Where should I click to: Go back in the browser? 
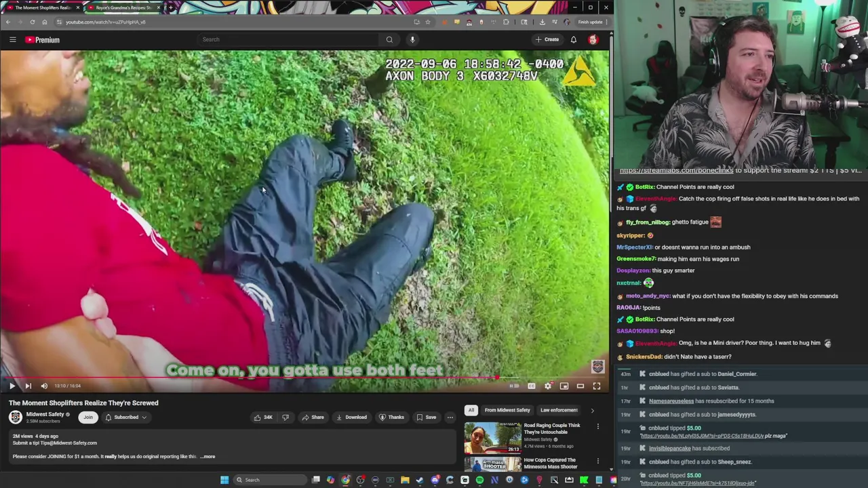click(x=8, y=22)
